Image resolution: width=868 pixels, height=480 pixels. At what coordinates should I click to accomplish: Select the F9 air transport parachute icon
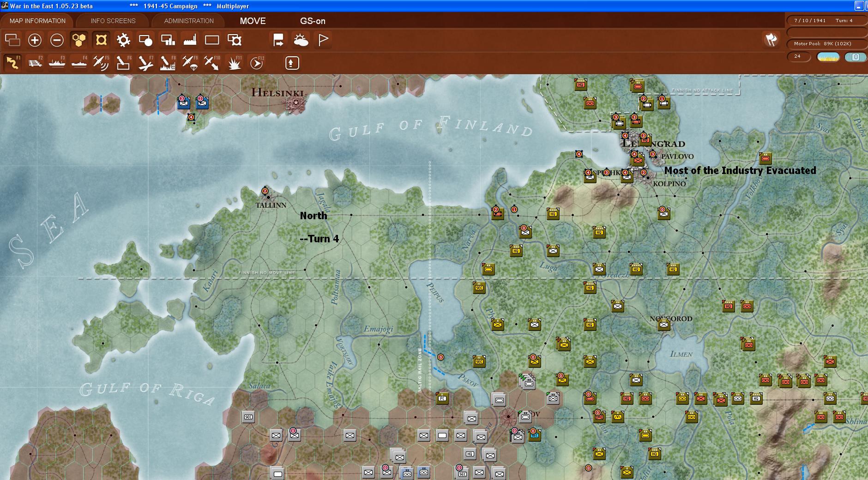click(190, 63)
